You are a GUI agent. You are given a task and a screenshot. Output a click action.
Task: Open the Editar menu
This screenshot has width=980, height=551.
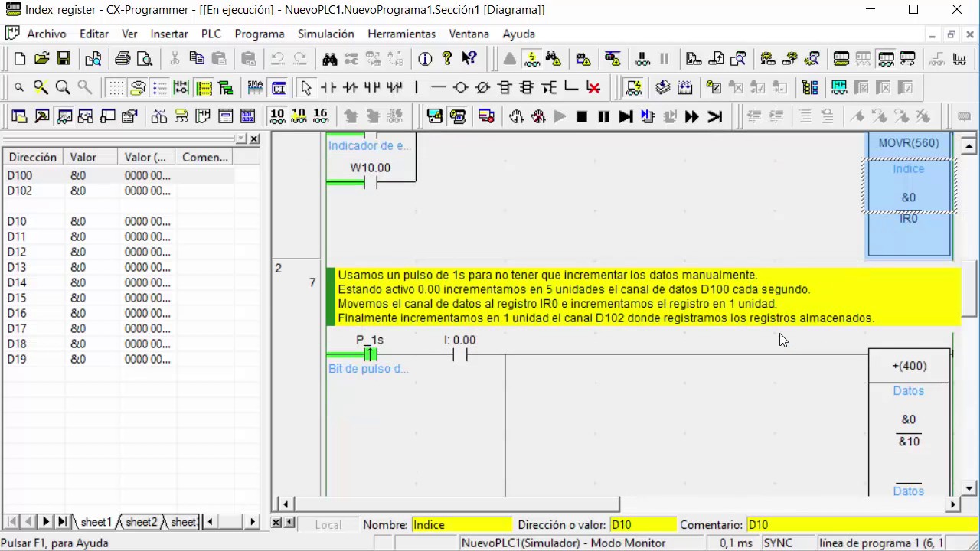pyautogui.click(x=94, y=34)
